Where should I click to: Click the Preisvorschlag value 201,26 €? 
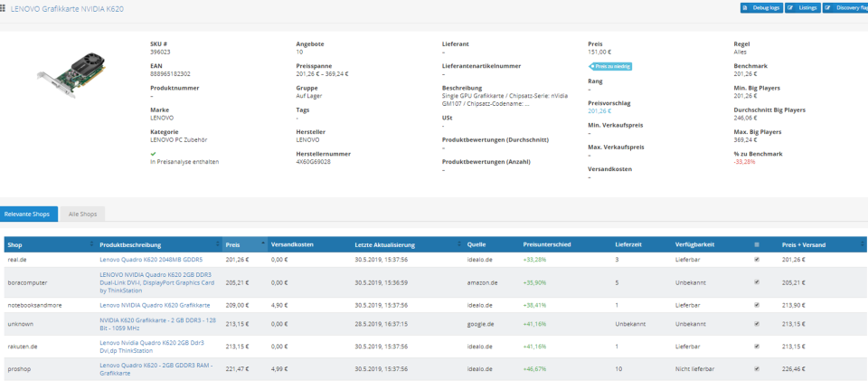click(599, 110)
